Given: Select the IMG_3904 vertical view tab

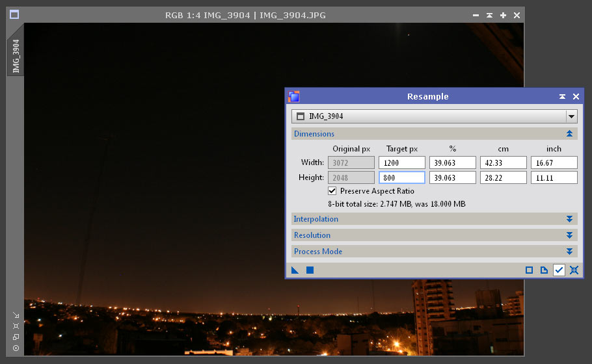Looking at the screenshot, I should (x=16, y=56).
